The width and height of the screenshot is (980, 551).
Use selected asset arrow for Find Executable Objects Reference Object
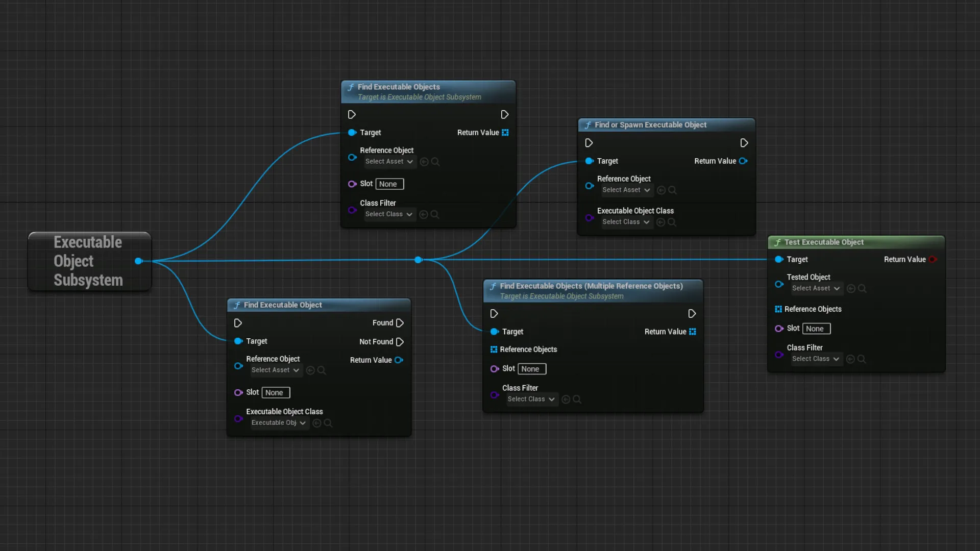pos(424,162)
